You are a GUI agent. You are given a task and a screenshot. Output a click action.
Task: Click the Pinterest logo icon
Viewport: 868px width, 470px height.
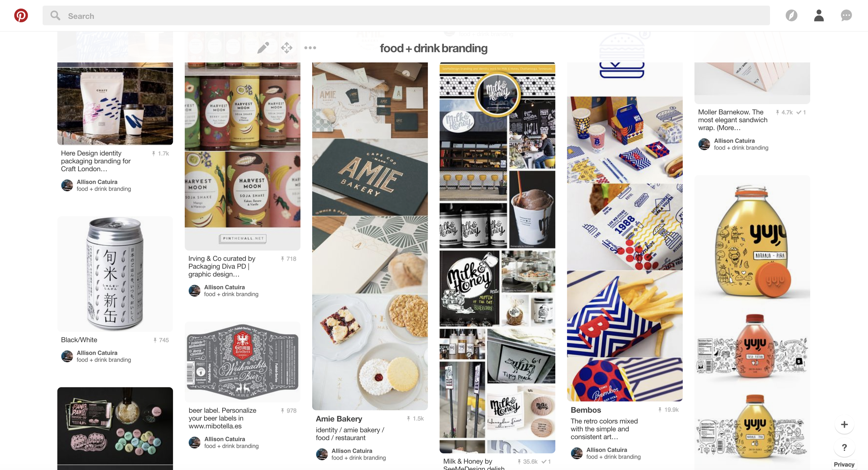21,16
